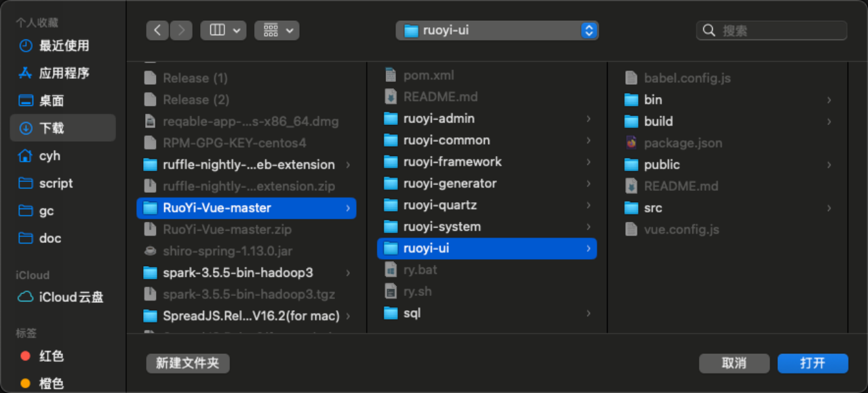868x393 pixels.
Task: Click the 打开 button
Action: (x=812, y=363)
